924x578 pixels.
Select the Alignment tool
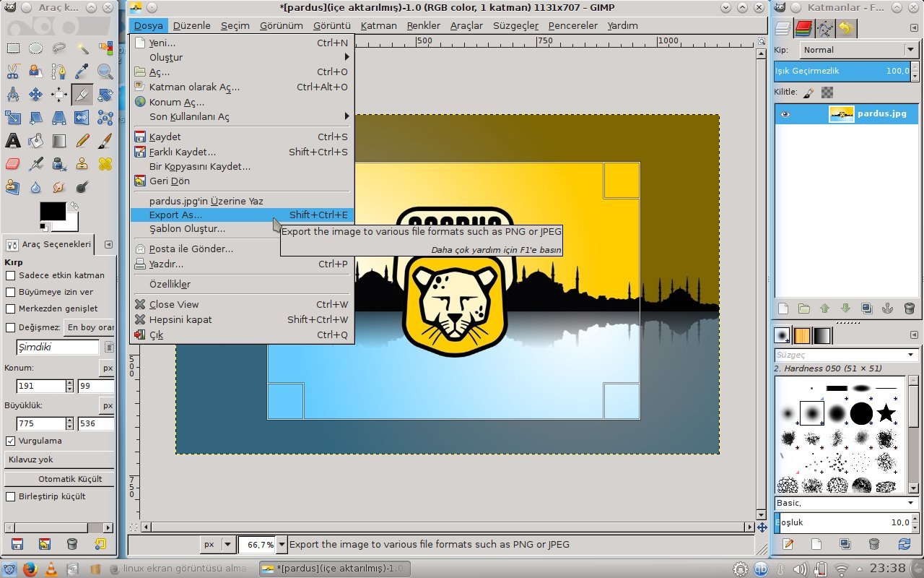59,95
